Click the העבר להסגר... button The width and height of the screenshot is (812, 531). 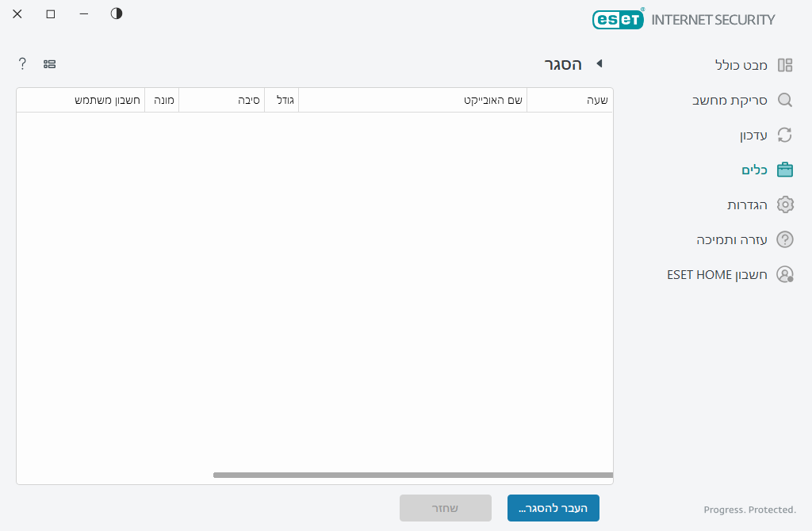553,508
